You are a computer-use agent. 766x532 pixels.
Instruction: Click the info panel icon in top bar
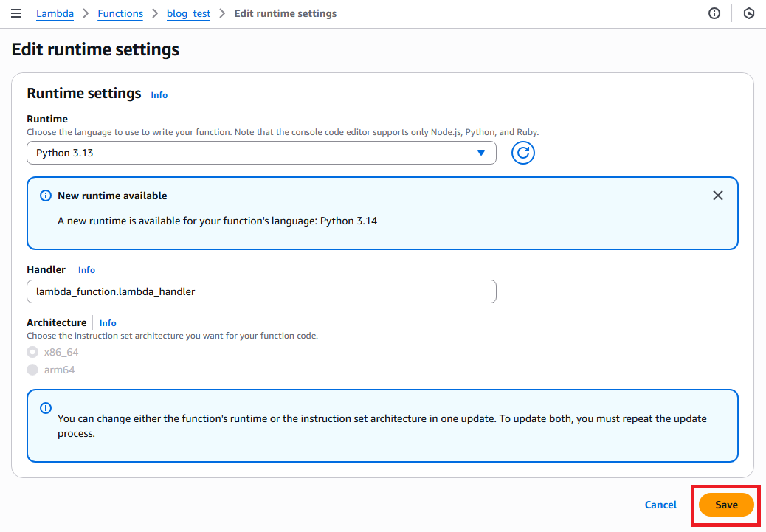click(x=714, y=14)
